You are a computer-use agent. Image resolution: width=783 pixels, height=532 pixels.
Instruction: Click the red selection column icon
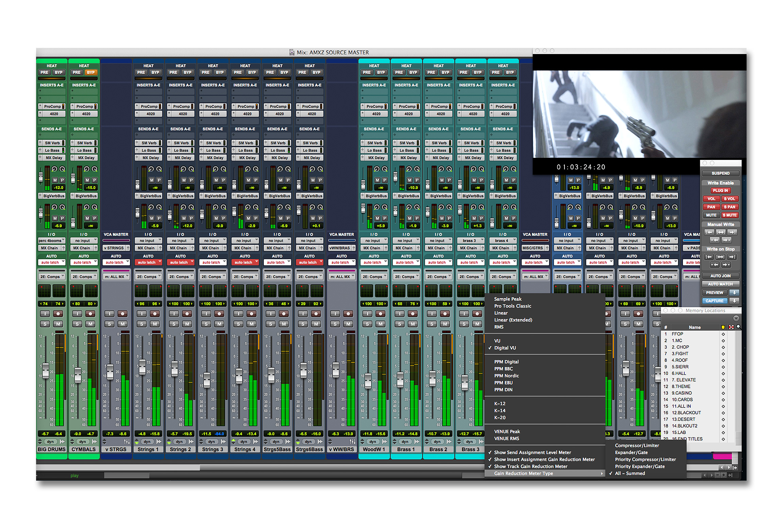(x=731, y=327)
